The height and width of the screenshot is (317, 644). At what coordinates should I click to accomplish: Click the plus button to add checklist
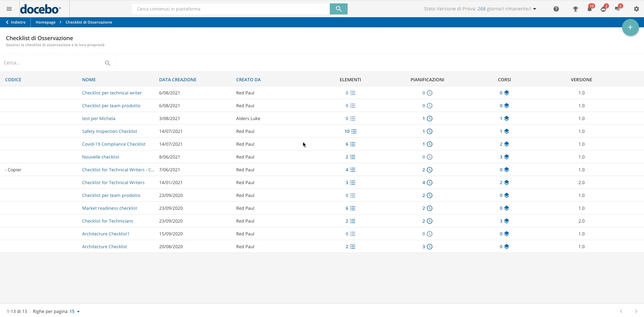point(630,27)
